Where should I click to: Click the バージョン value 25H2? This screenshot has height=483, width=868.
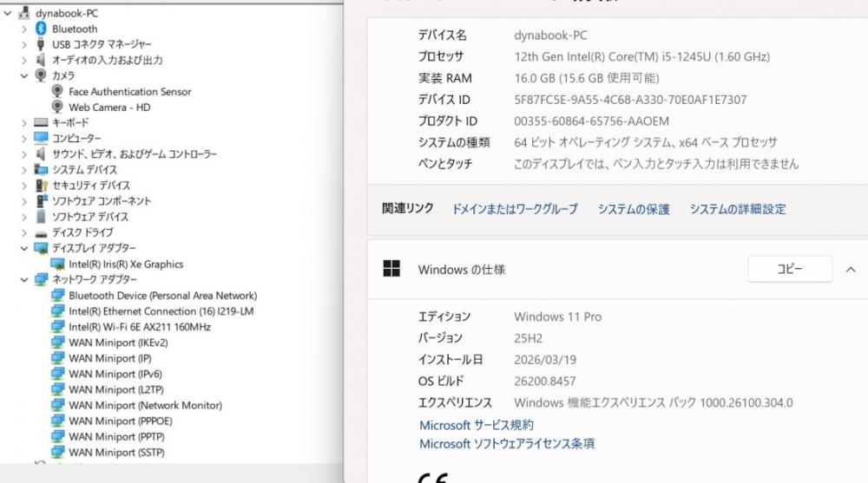coord(529,338)
